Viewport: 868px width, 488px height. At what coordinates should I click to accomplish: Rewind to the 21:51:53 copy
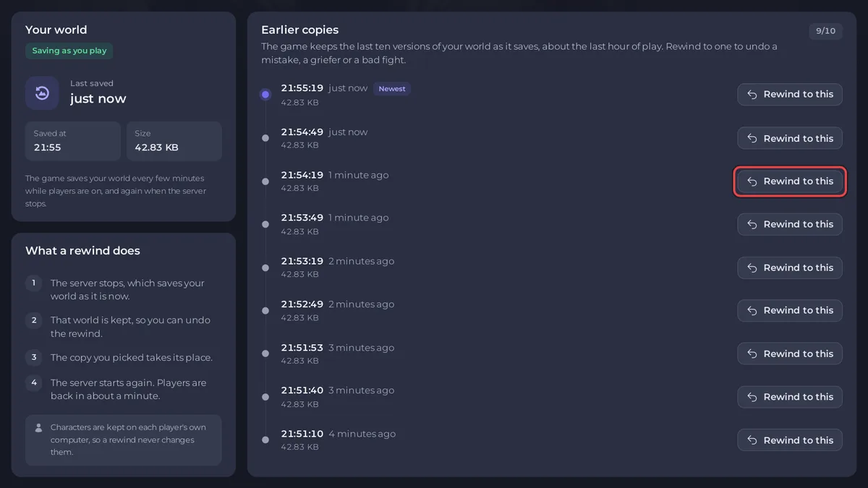pyautogui.click(x=790, y=354)
